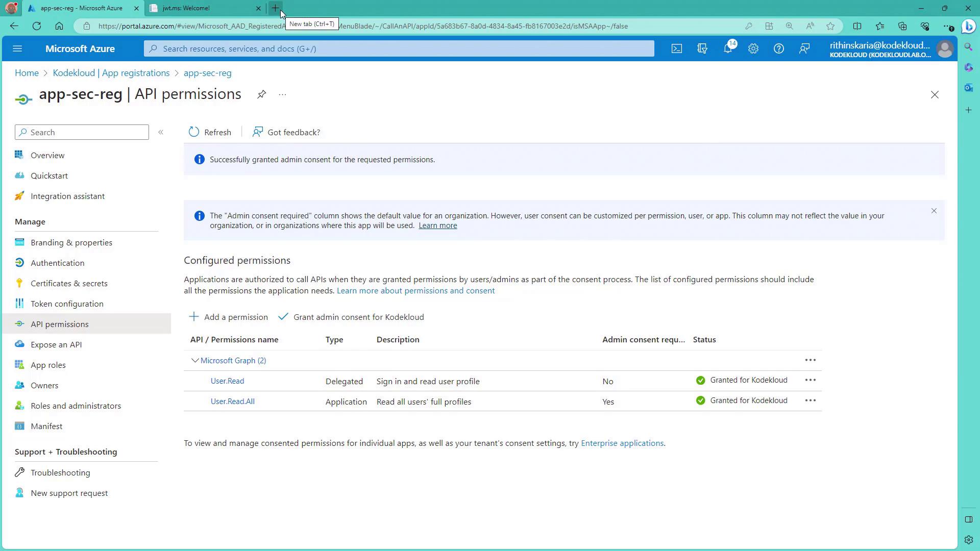Pin the API permissions blade
980x551 pixels.
(261, 94)
